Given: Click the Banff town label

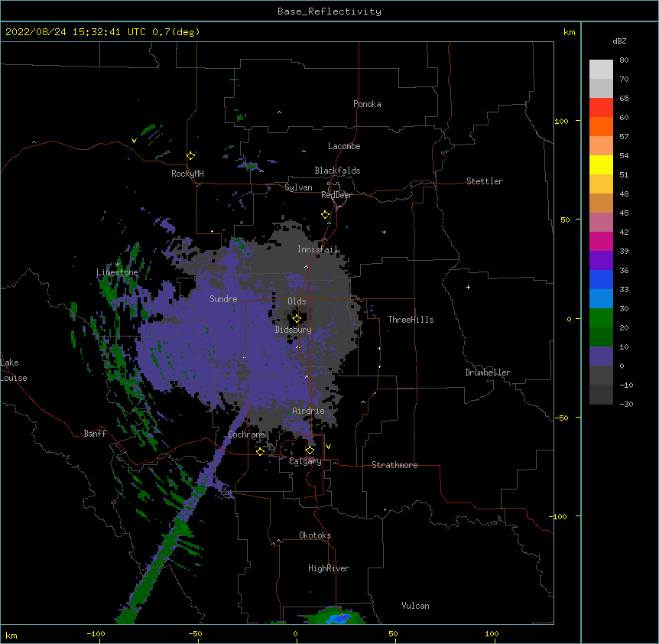Looking at the screenshot, I should pos(95,434).
